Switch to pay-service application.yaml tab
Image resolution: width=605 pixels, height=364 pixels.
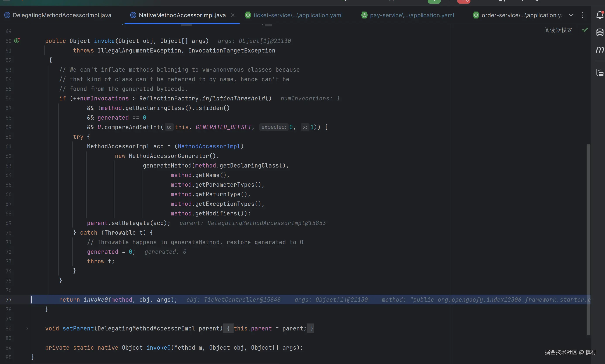click(x=412, y=15)
